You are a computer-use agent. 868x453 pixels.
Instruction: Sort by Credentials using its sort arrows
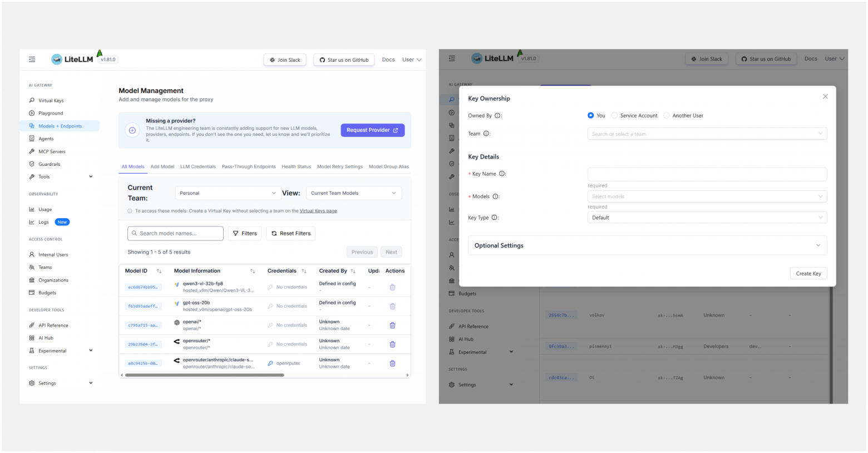304,271
